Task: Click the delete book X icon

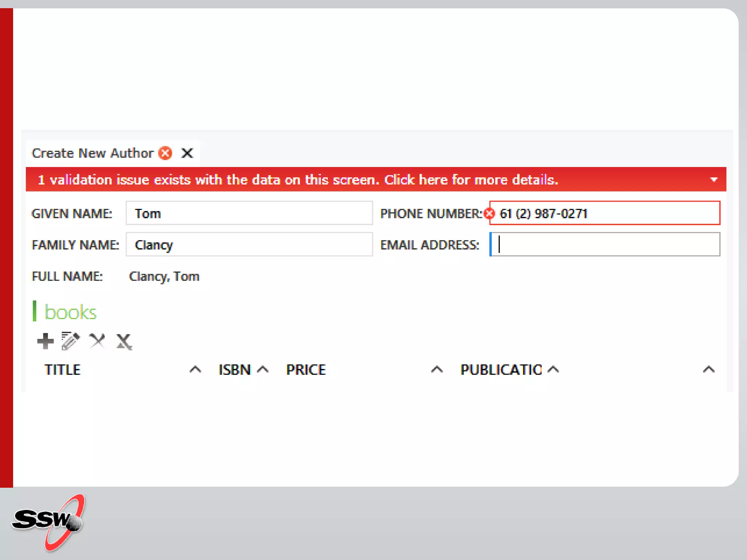Action: click(97, 341)
